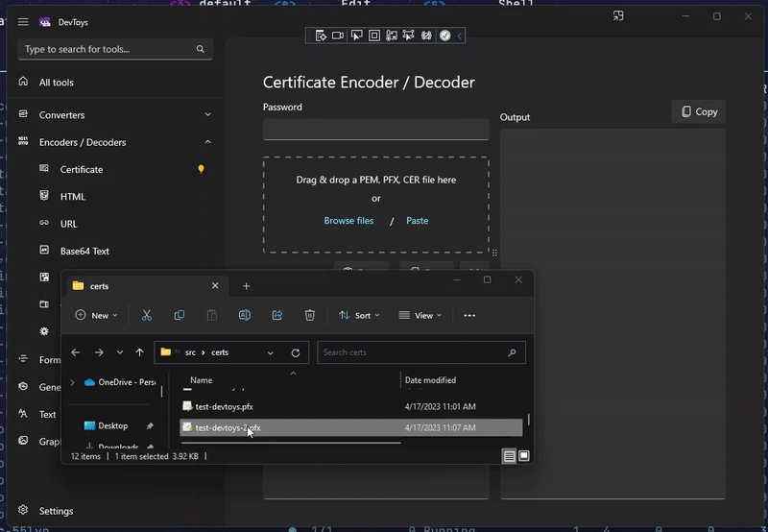Open See more options in Explorer
This screenshot has width=768, height=532.
(469, 316)
